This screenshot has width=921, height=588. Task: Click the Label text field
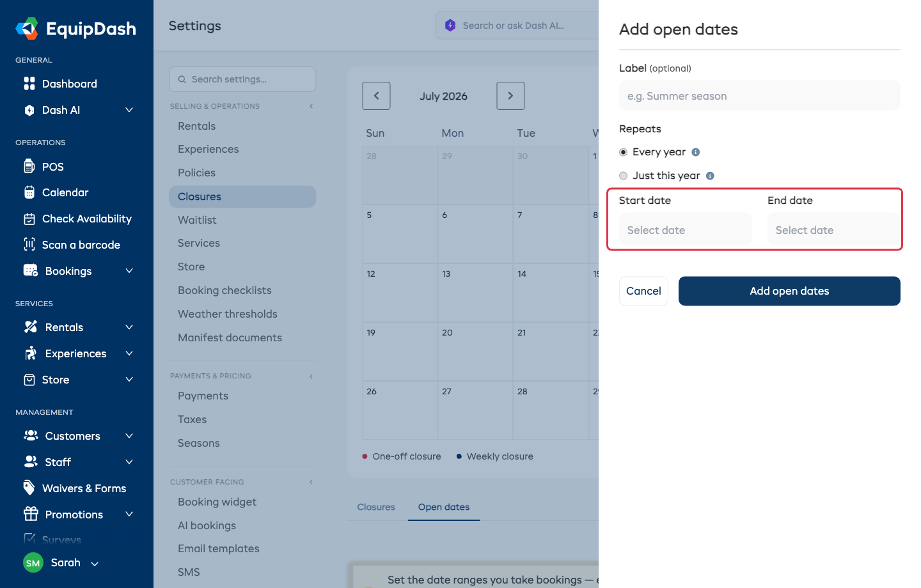(760, 96)
